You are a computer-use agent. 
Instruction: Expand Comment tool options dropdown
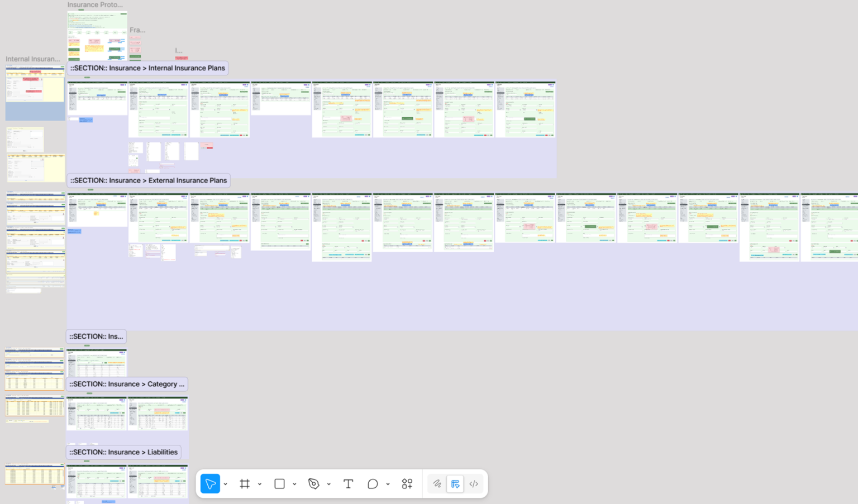[x=388, y=484]
